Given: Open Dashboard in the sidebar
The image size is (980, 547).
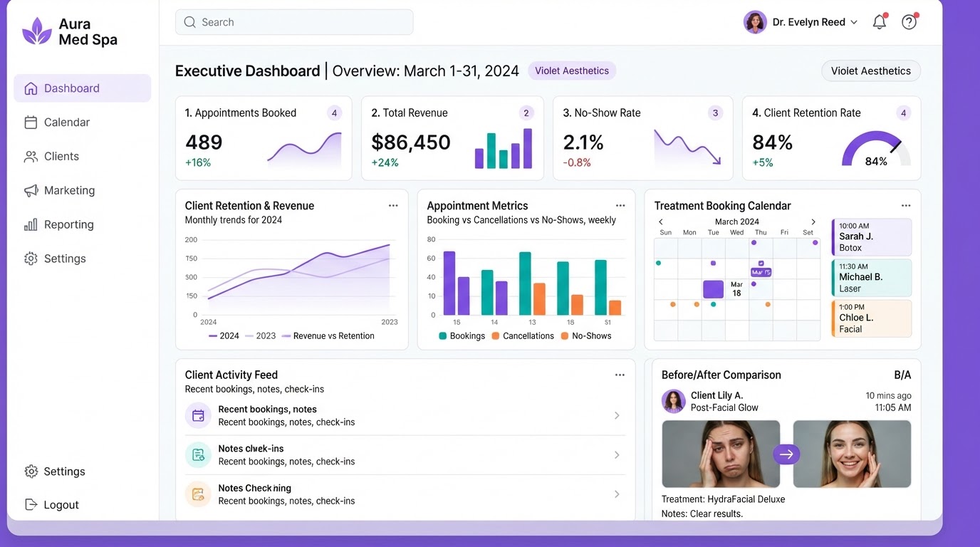Looking at the screenshot, I should coord(83,88).
